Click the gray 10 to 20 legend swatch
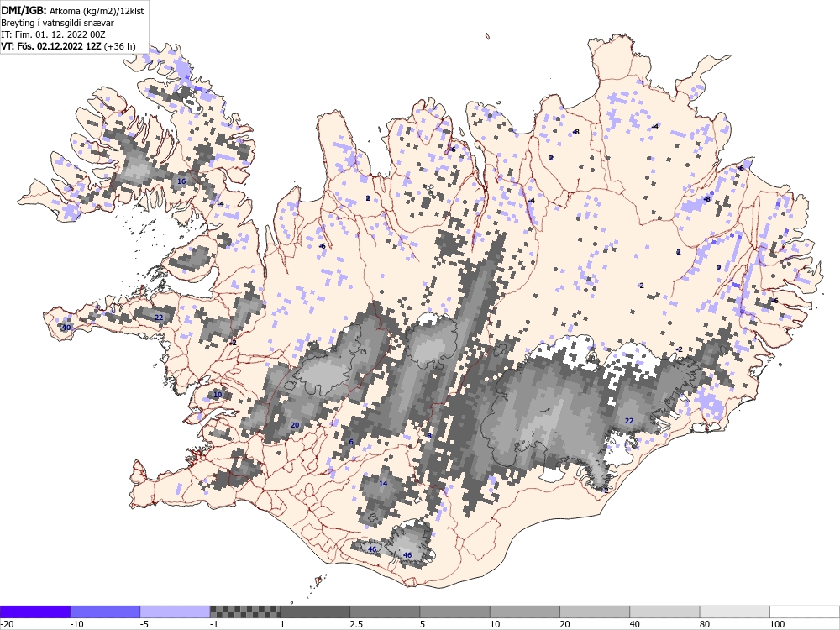 tap(525, 612)
